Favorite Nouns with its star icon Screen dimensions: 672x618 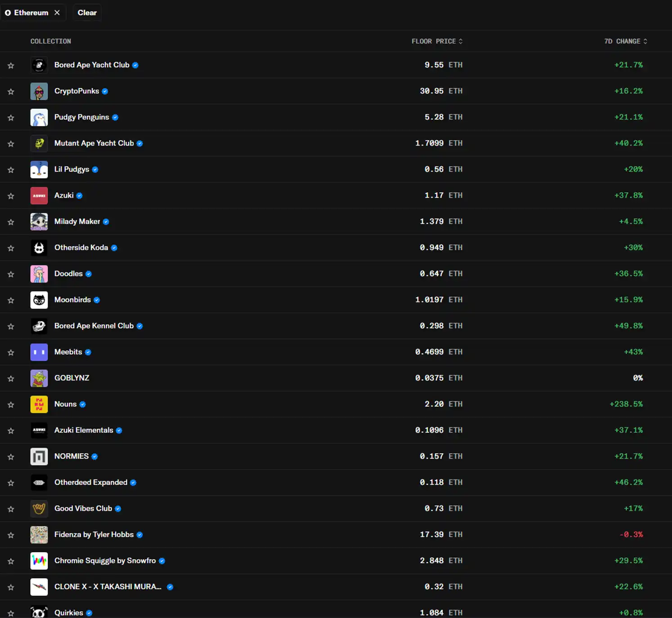click(11, 405)
